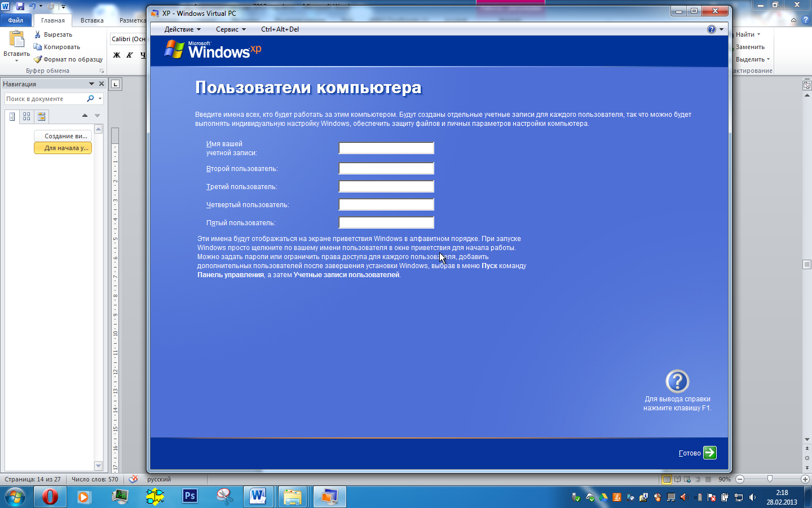The width and height of the screenshot is (812, 508).
Task: Focus the Пятый пользователь field
Action: (x=386, y=222)
